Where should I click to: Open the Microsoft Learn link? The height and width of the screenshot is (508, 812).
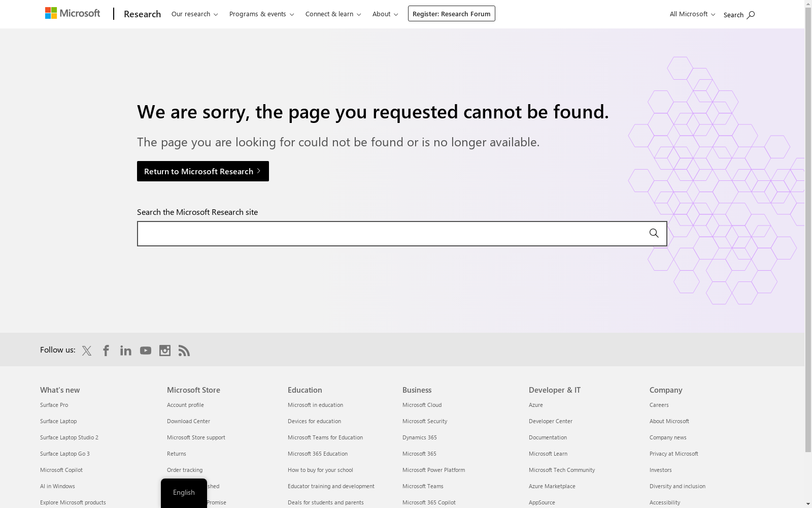click(548, 454)
